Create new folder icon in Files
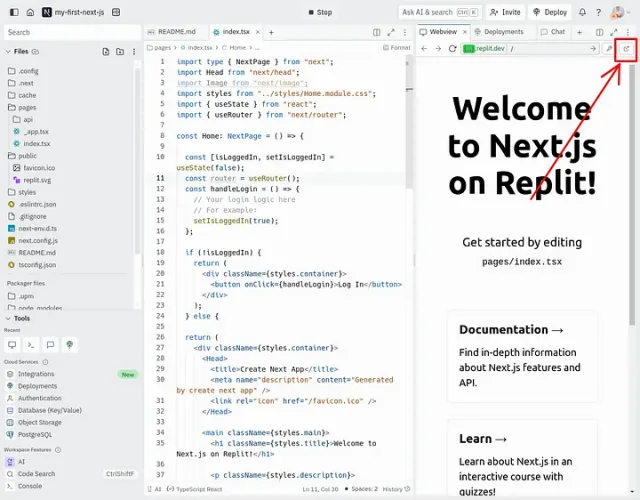This screenshot has width=640, height=500. tap(120, 51)
